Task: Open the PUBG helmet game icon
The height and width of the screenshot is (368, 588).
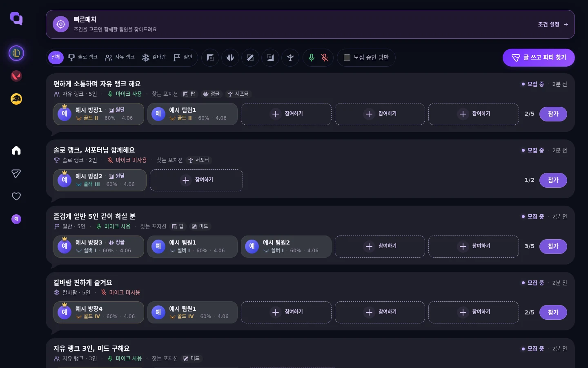Action: (x=16, y=99)
